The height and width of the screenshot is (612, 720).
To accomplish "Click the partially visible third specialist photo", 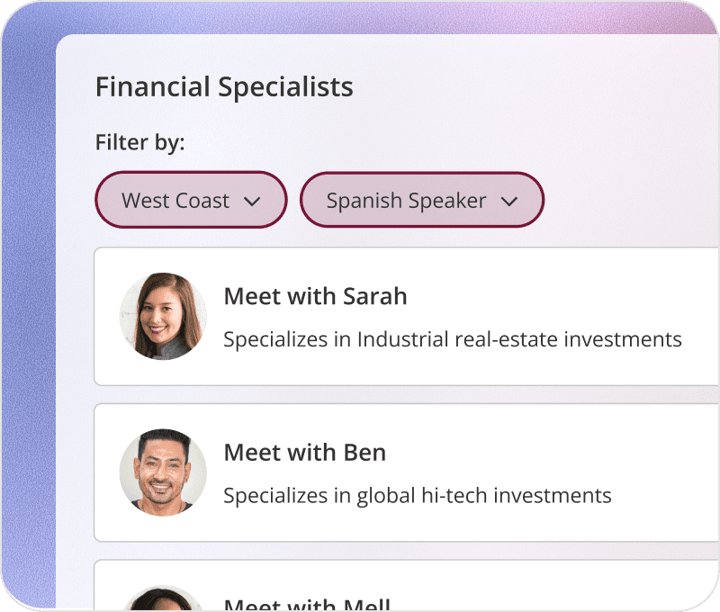I will [163, 598].
